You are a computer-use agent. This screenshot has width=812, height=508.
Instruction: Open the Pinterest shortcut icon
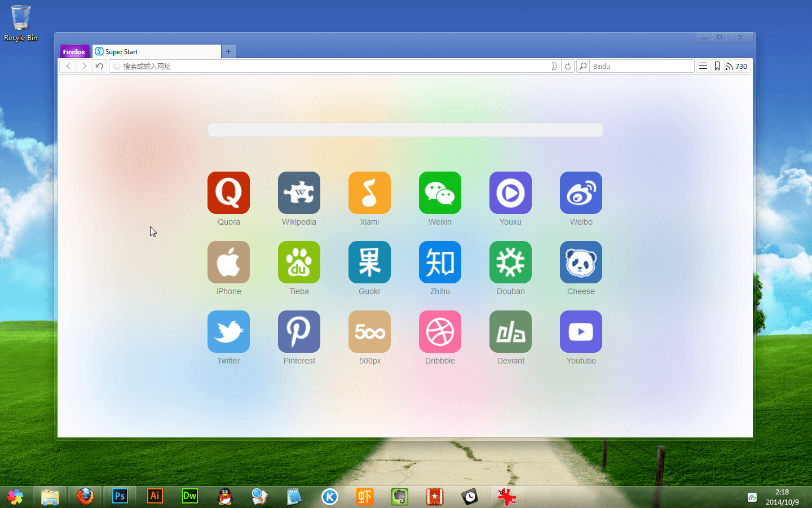[299, 331]
